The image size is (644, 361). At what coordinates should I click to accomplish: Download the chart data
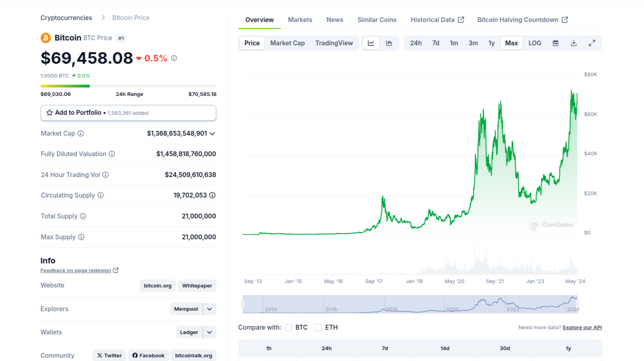574,43
